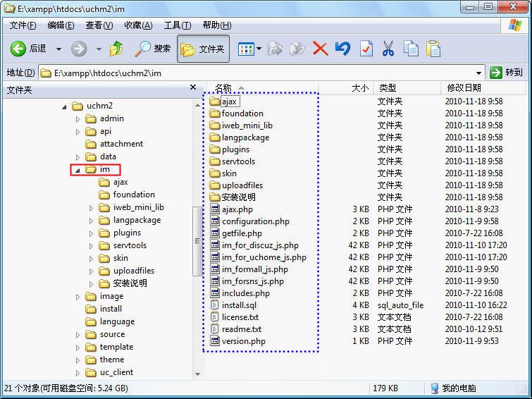Expand the api folder in tree
Image resolution: width=532 pixels, height=399 pixels.
pos(78,132)
